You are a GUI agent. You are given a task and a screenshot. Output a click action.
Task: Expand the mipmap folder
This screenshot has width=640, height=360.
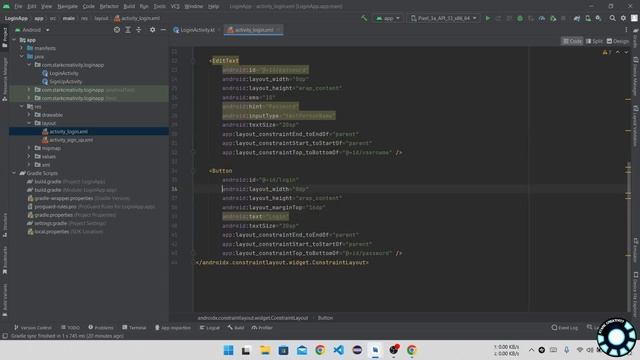29,148
